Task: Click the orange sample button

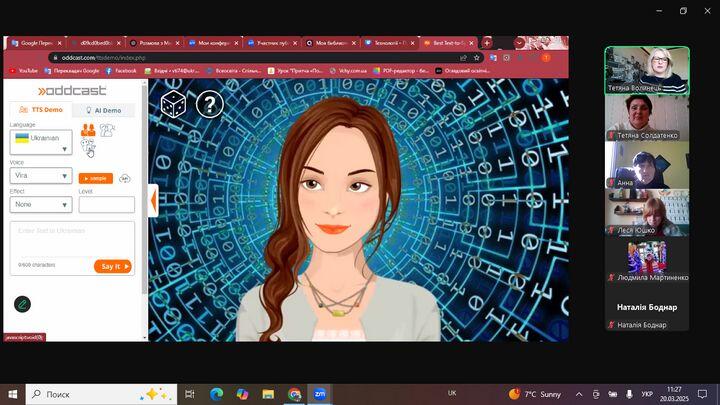Action: [96, 178]
